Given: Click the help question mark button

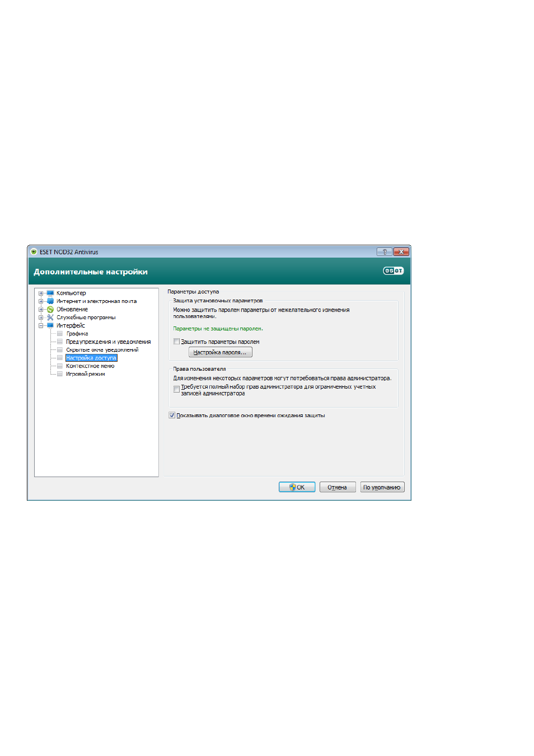Looking at the screenshot, I should coord(384,252).
